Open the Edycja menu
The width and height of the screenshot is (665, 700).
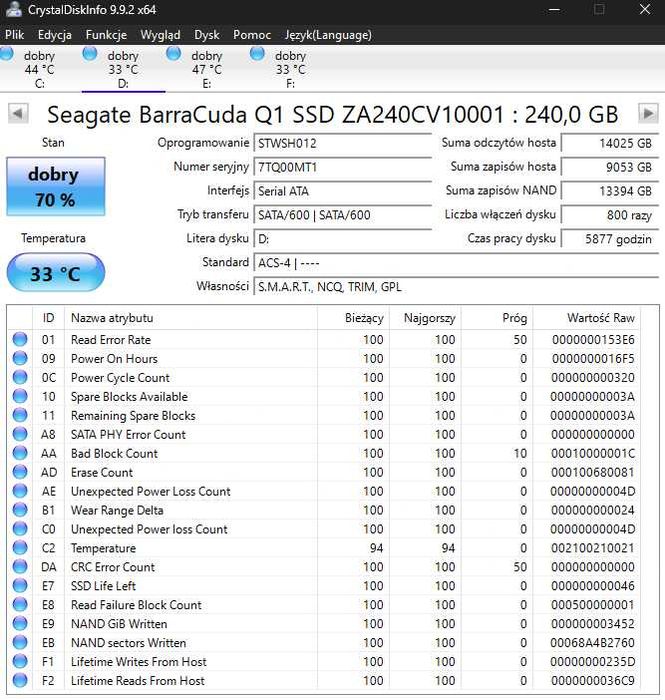tap(54, 35)
